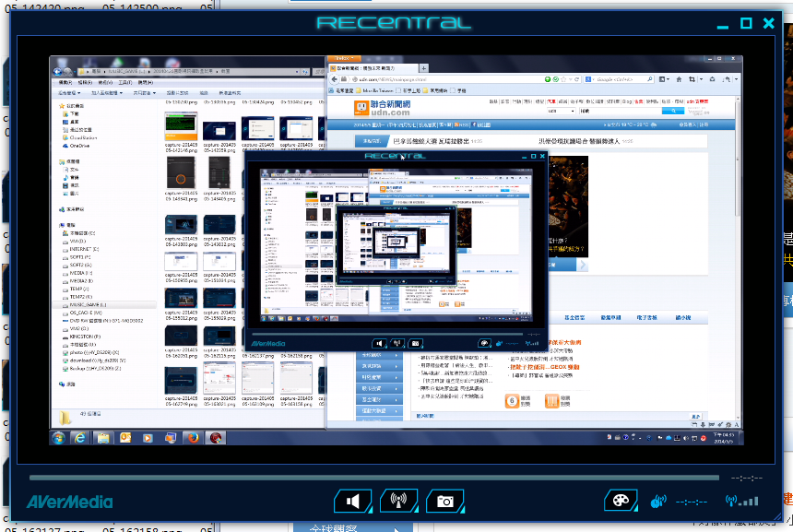Click the previewed taskbar clock
The height and width of the screenshot is (532, 793).
(x=724, y=438)
